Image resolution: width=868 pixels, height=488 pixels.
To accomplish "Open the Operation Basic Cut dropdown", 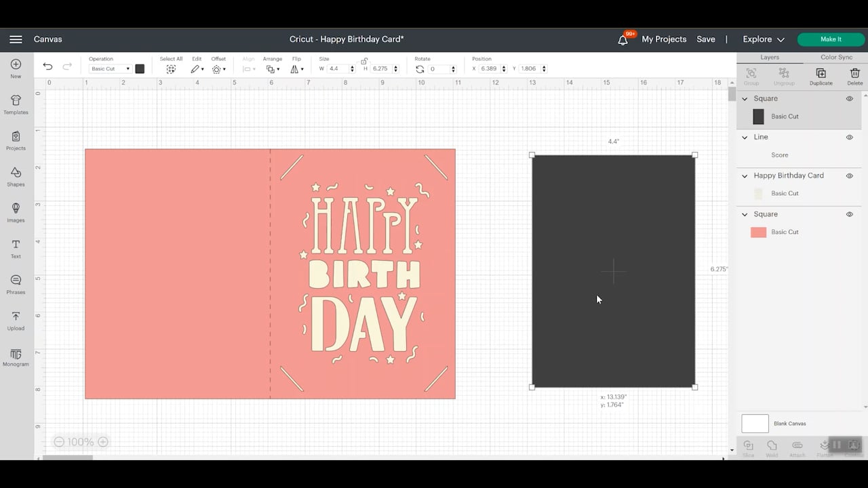I will (110, 69).
